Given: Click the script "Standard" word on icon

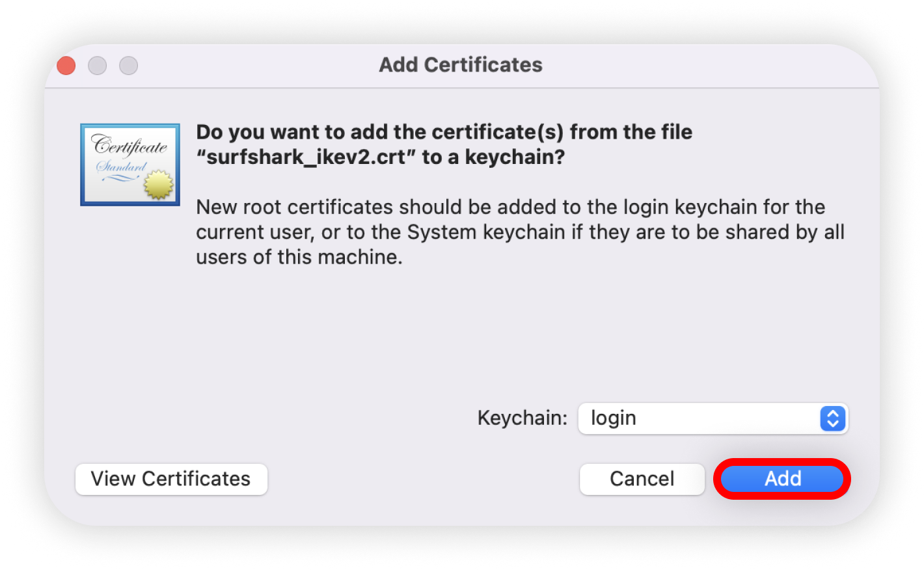Looking at the screenshot, I should pos(122,167).
